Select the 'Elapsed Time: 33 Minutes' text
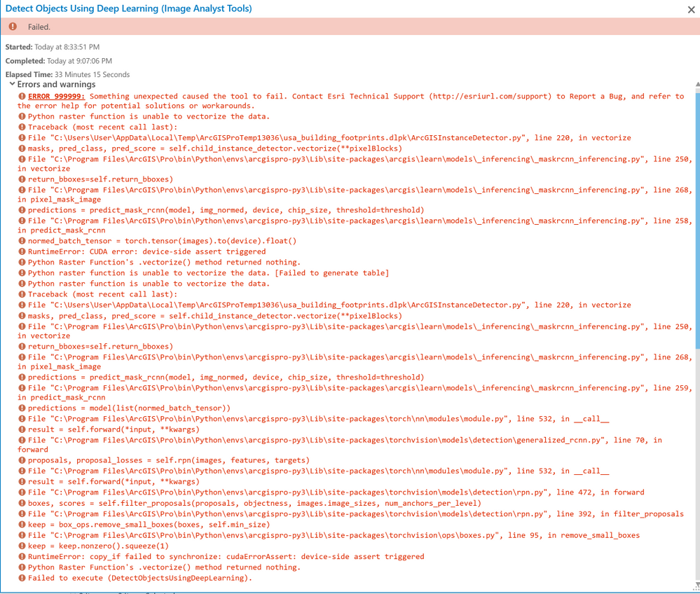This screenshot has height=594, width=700. (x=67, y=74)
